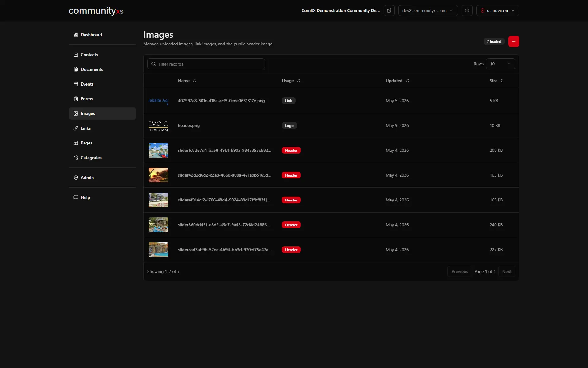Go to Contacts in the sidebar
The width and height of the screenshot is (588, 368).
coord(102,55)
